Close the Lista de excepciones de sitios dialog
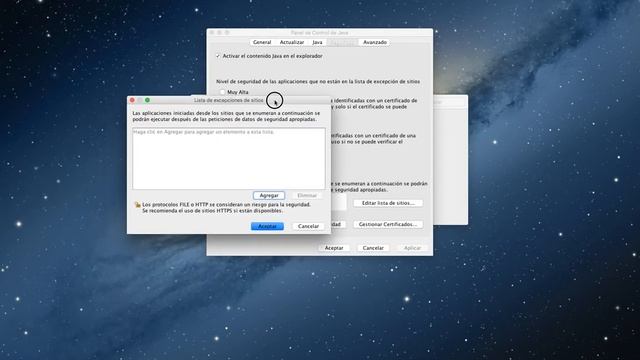Image resolution: width=640 pixels, height=360 pixels. (x=132, y=100)
